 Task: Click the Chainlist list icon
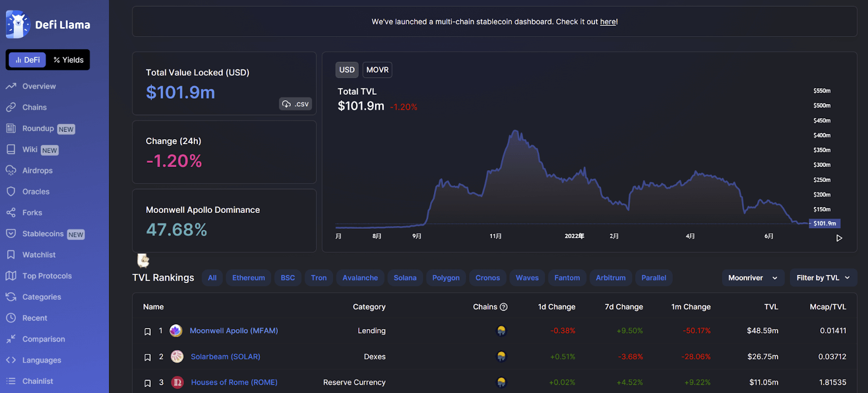pyautogui.click(x=11, y=381)
